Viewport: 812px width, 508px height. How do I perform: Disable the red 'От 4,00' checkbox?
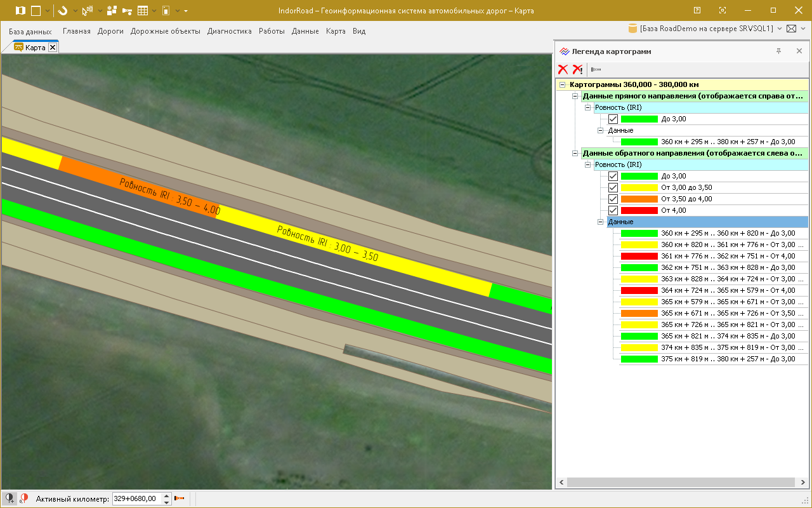613,211
